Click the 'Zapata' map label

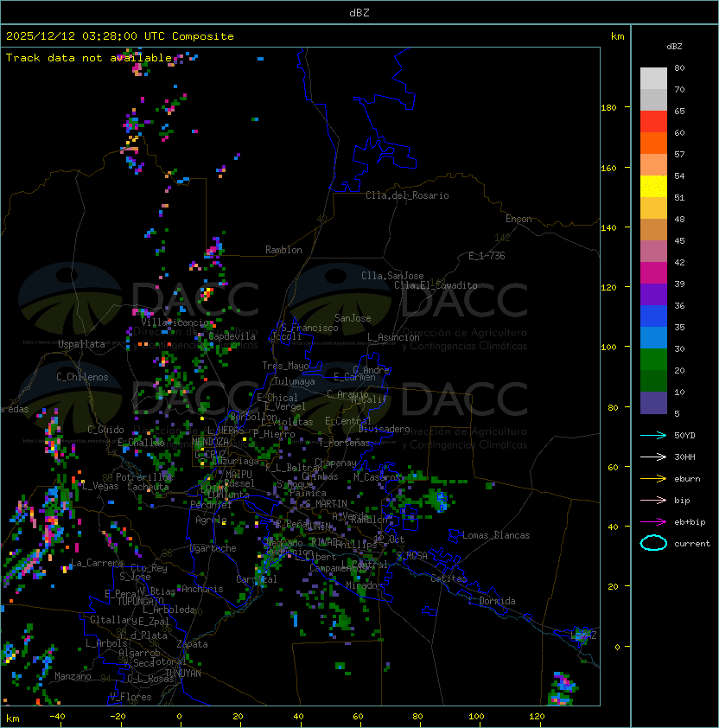click(192, 644)
